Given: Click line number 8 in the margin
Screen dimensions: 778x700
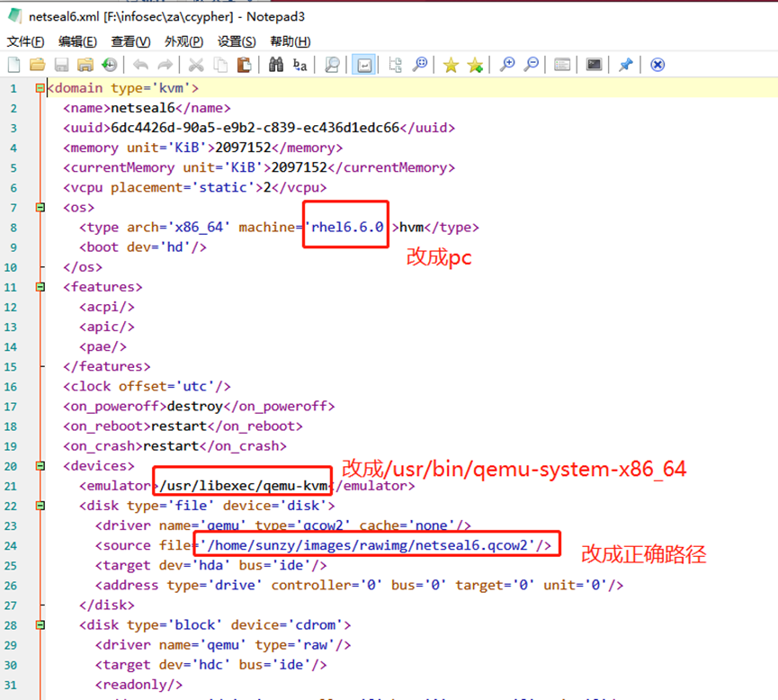Looking at the screenshot, I should tap(13, 228).
